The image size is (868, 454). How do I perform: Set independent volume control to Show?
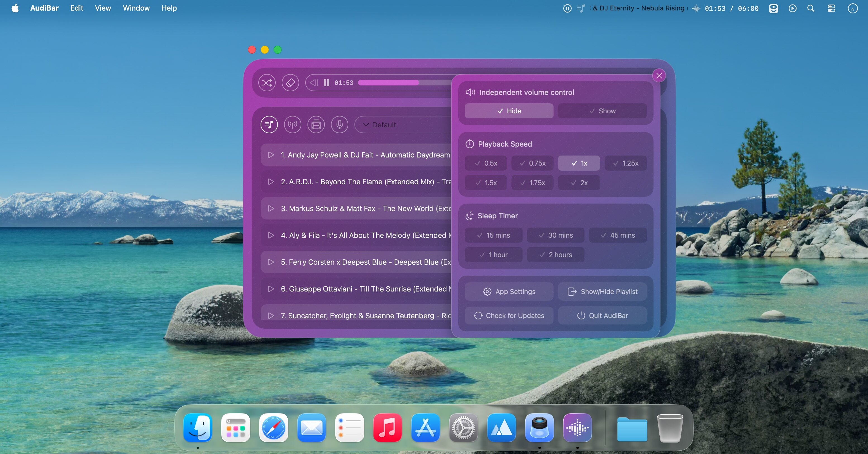602,111
